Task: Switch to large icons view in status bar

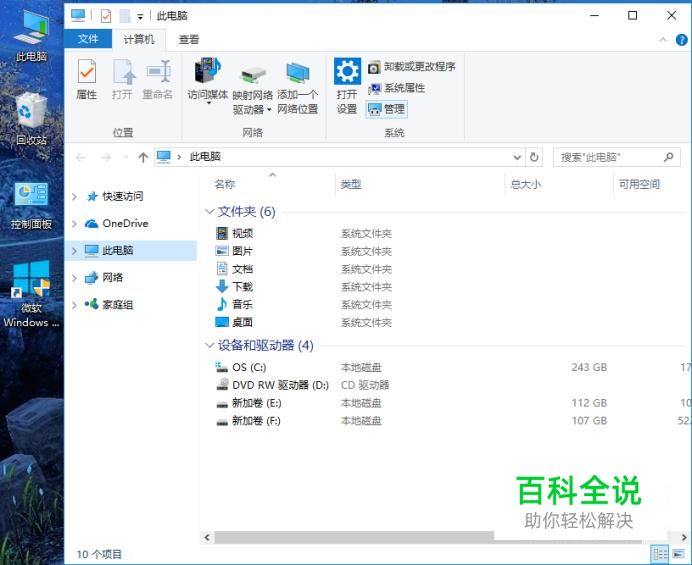Action: point(678,554)
